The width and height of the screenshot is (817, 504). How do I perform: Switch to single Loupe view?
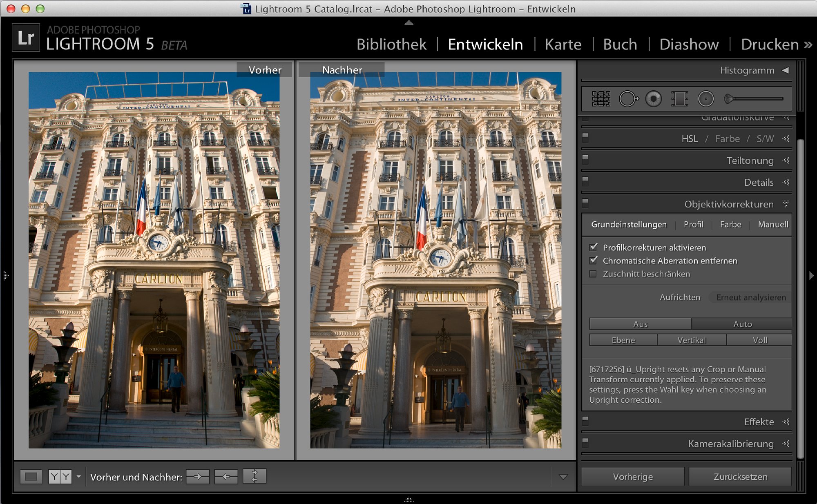31,477
